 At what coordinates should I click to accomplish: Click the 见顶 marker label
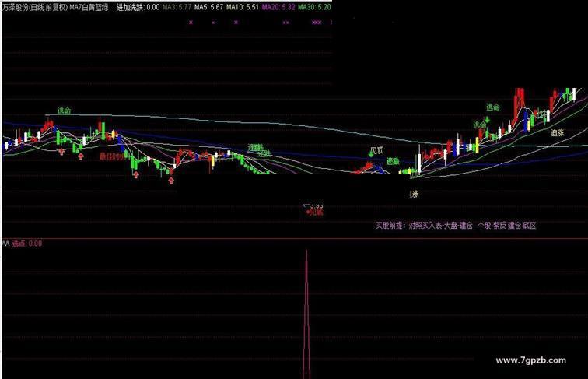[x=377, y=150]
